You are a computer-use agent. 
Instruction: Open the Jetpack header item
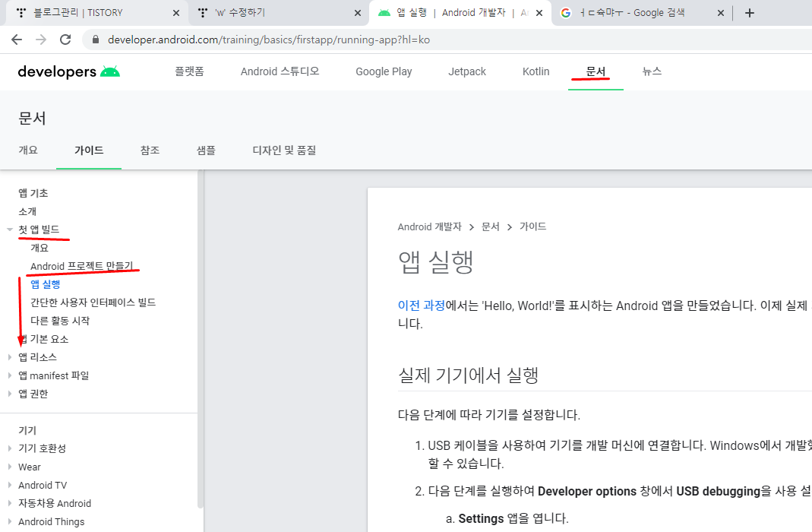pyautogui.click(x=467, y=71)
